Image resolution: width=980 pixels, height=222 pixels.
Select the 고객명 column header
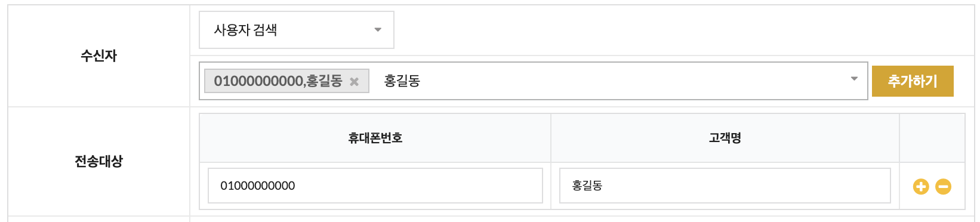click(725, 138)
